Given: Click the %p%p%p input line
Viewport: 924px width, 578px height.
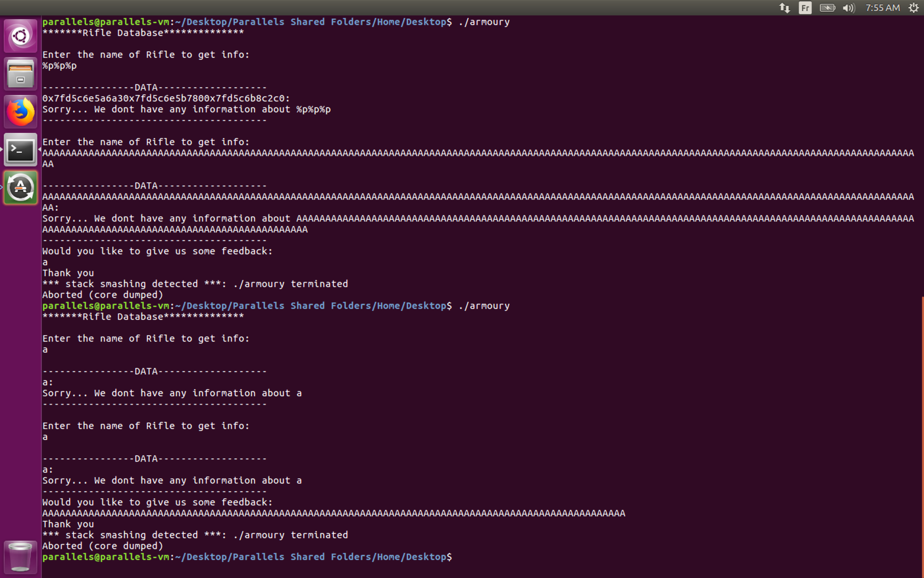Looking at the screenshot, I should tap(60, 66).
